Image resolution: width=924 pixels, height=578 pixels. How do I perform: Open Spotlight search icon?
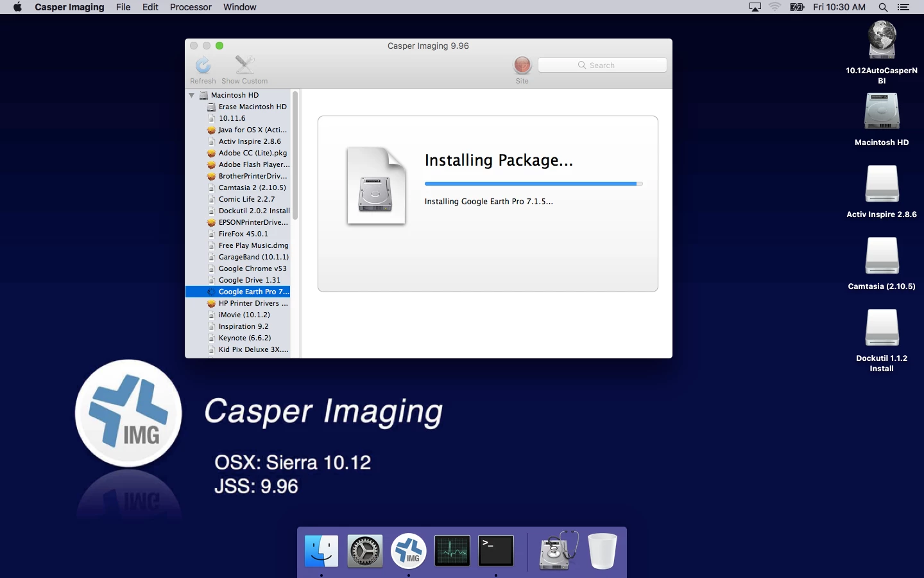(x=883, y=7)
